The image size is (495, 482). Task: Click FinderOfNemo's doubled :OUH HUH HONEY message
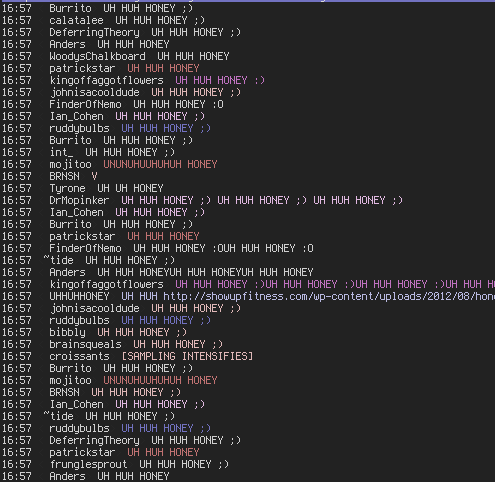point(223,248)
